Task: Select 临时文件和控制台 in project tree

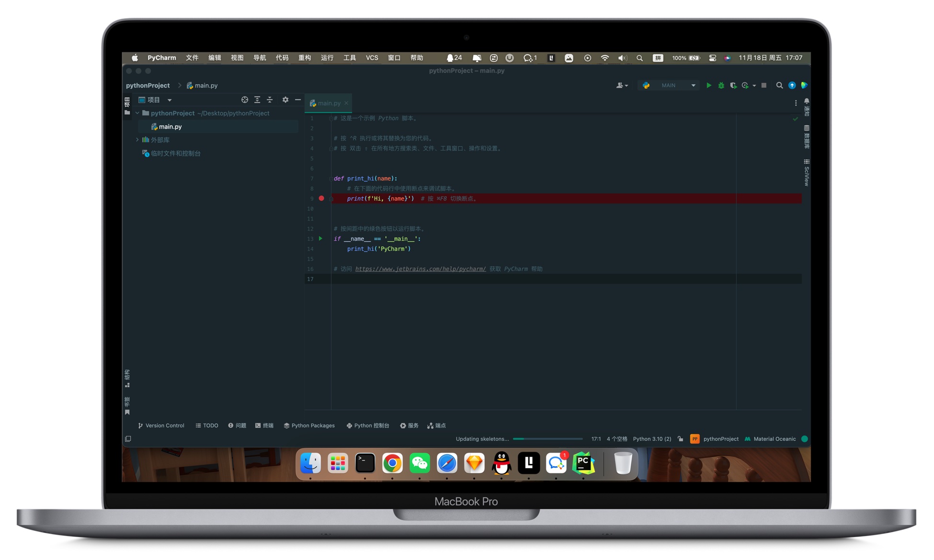Action: [175, 153]
